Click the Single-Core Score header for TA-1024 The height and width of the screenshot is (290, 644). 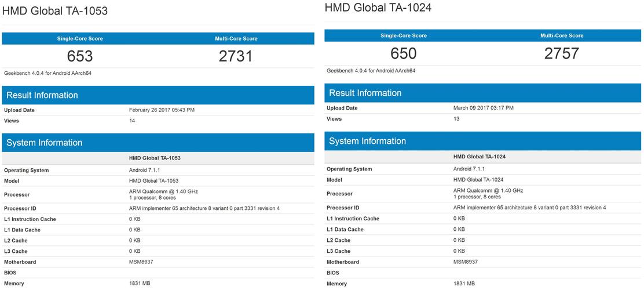(403, 36)
